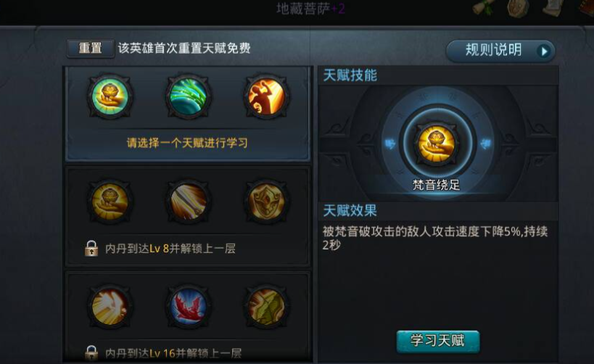Click the 地藏菩萨+2 hero title
The image size is (594, 364).
(x=310, y=9)
